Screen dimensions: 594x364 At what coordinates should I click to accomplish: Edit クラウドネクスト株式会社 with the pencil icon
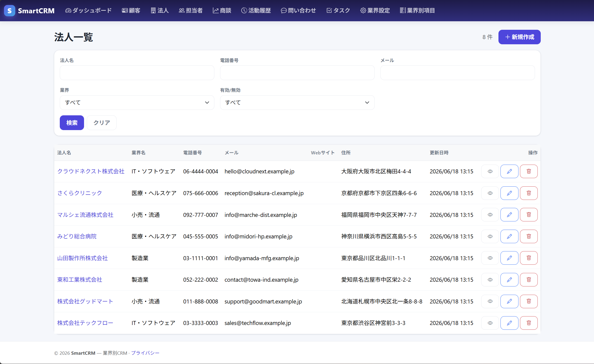[x=509, y=171]
